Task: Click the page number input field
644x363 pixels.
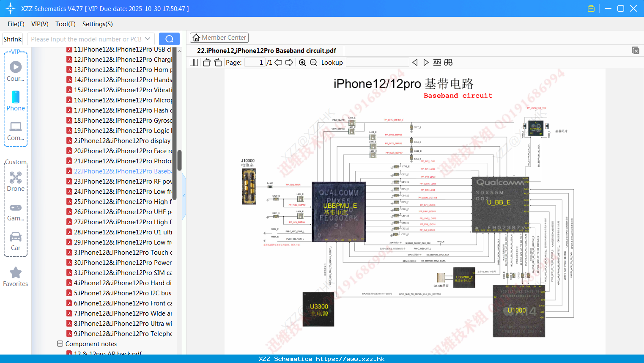Action: point(254,62)
